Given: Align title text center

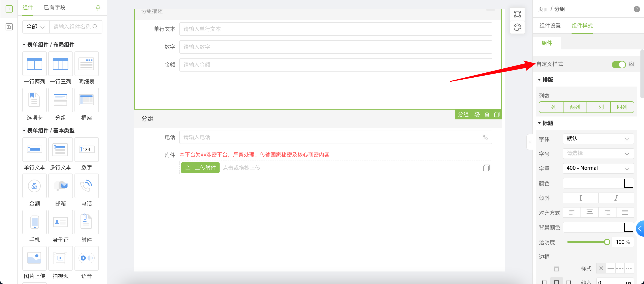Looking at the screenshot, I should click(589, 212).
